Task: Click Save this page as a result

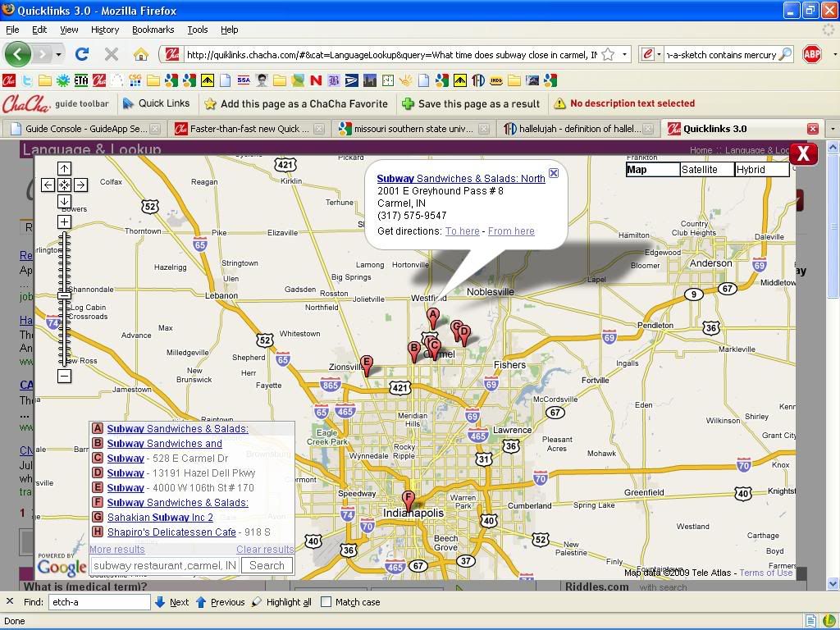Action: (x=471, y=104)
